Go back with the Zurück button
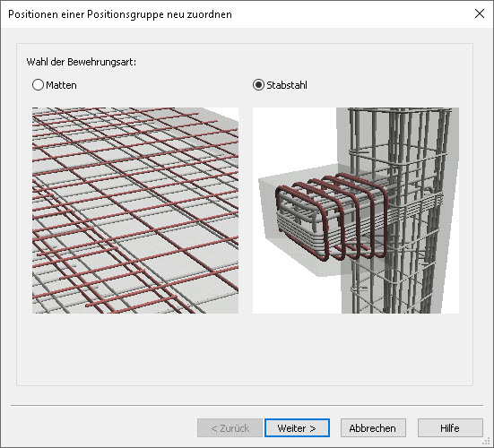 click(x=230, y=428)
